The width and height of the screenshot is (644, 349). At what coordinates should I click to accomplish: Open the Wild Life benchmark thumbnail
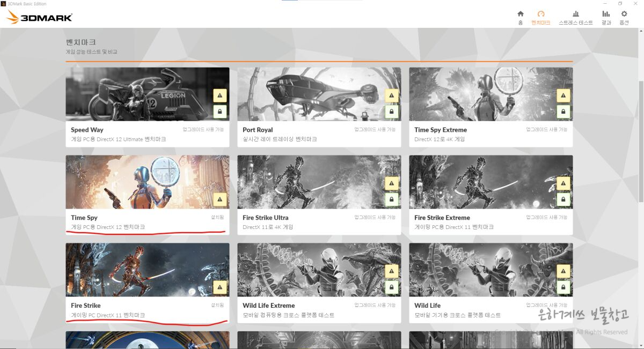point(491,270)
